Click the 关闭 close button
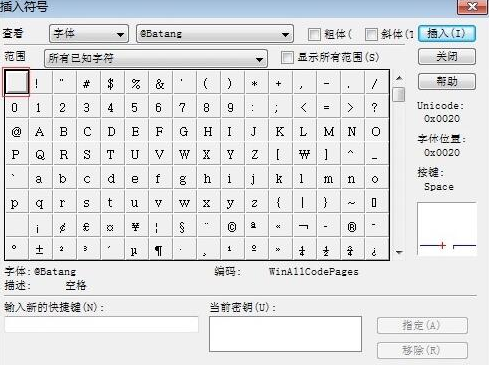 (447, 57)
